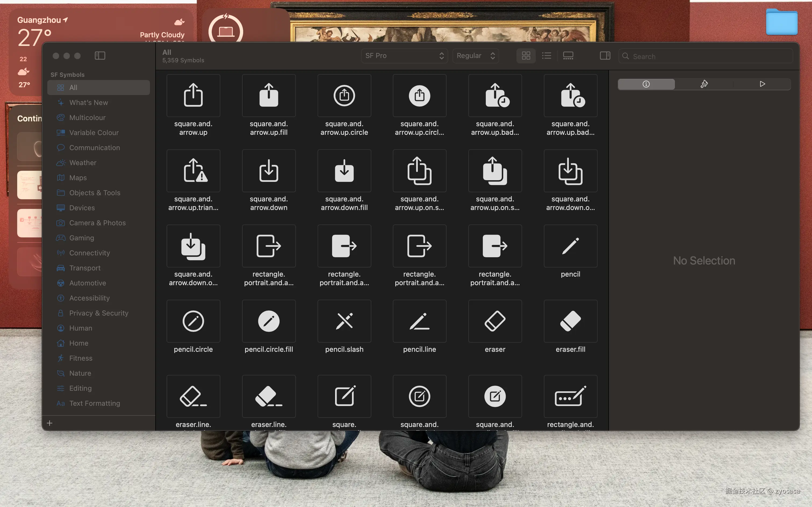The image size is (812, 507).
Task: Select the Weather category in sidebar
Action: click(82, 163)
